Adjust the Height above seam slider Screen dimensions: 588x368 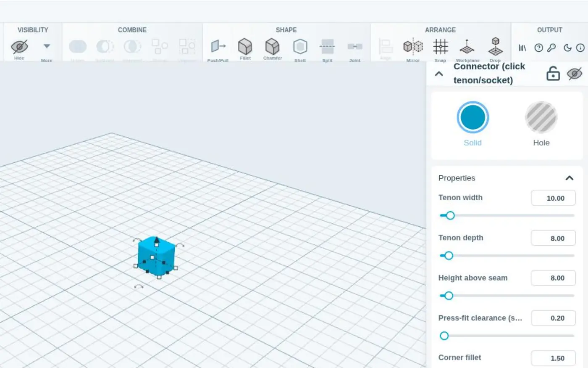pos(507,296)
